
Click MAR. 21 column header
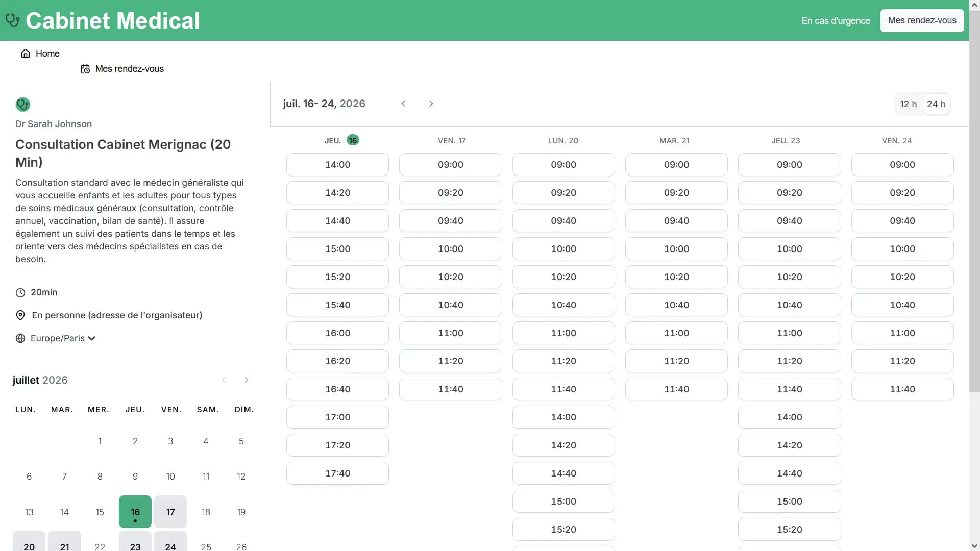coord(674,141)
